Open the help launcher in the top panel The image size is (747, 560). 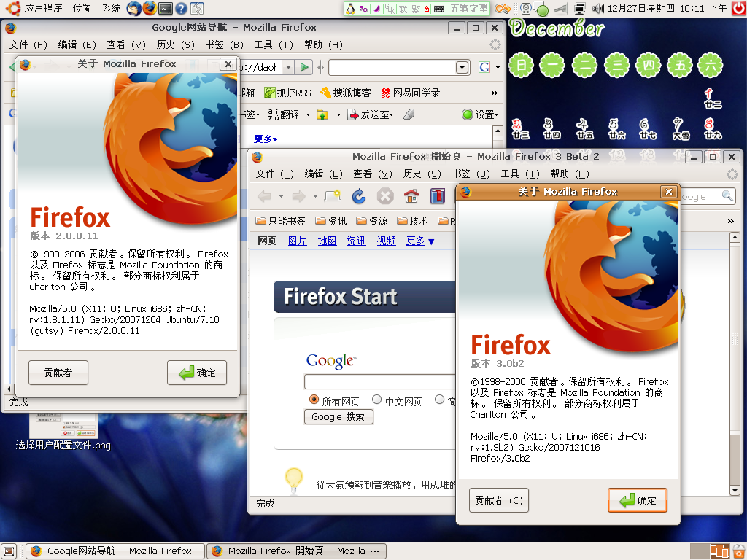(x=181, y=8)
